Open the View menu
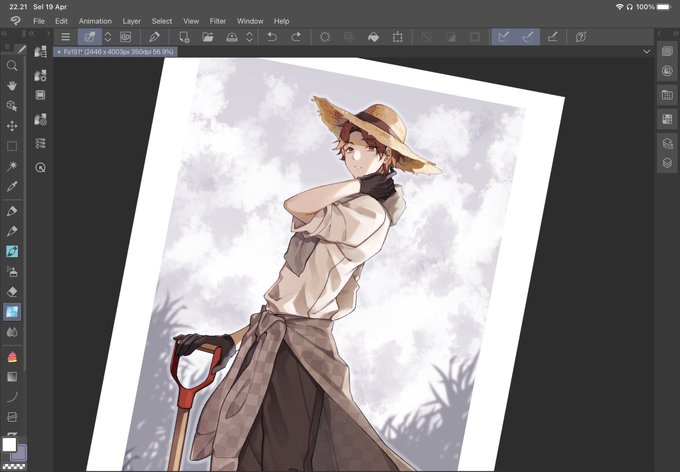Screen dimensions: 680x472 191,21
